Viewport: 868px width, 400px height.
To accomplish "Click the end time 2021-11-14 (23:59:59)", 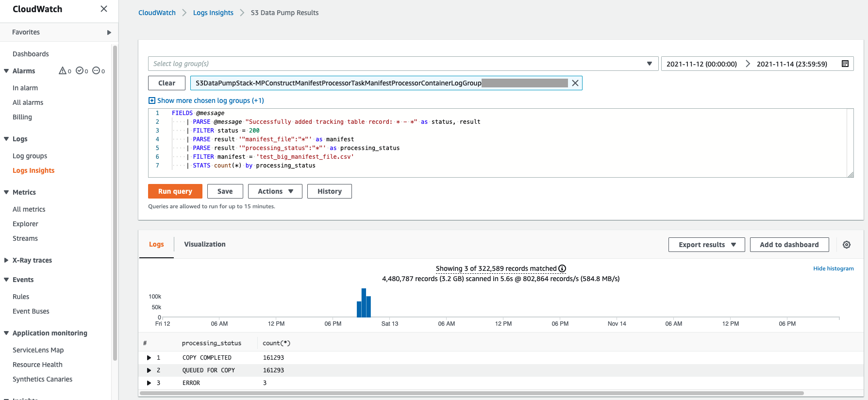I will coord(792,64).
